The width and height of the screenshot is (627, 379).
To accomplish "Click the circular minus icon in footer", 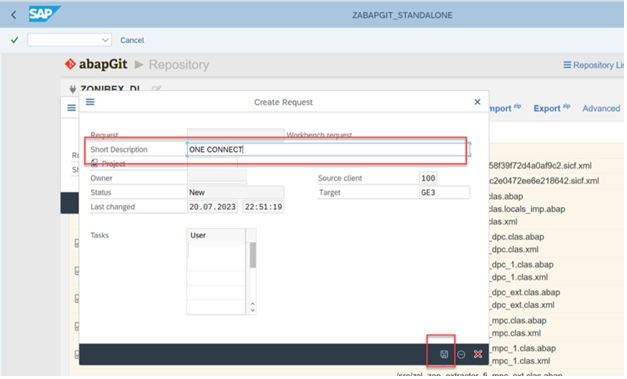I will pyautogui.click(x=461, y=354).
